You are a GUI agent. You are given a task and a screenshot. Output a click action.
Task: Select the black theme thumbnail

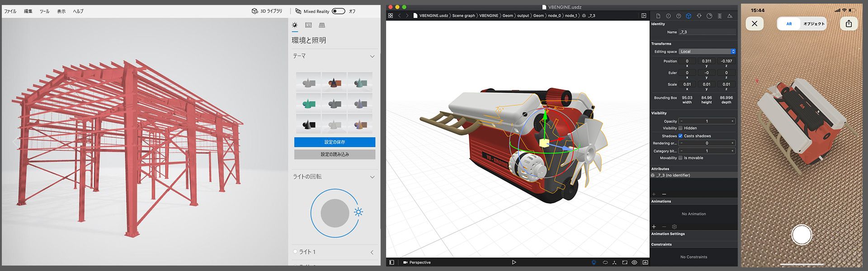pos(308,124)
